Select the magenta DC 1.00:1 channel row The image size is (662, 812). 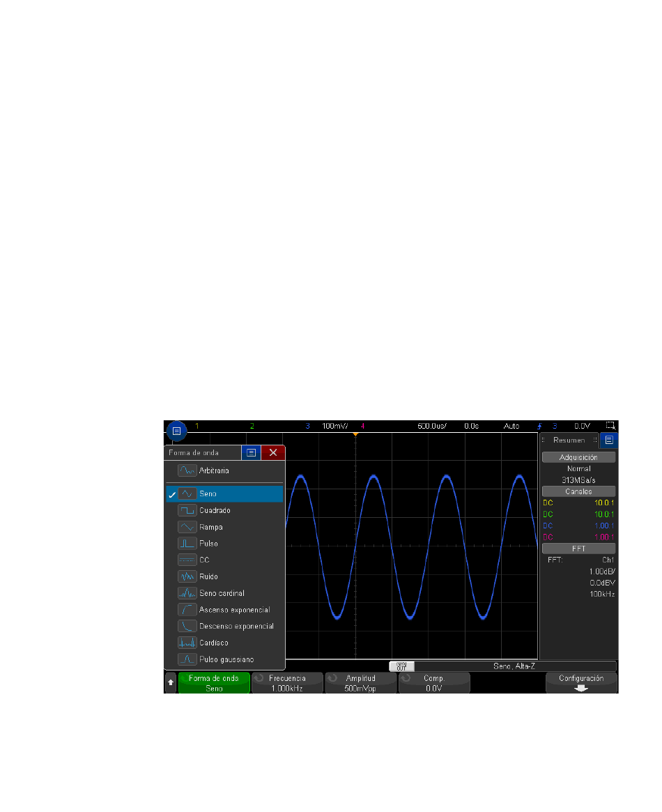tap(578, 537)
